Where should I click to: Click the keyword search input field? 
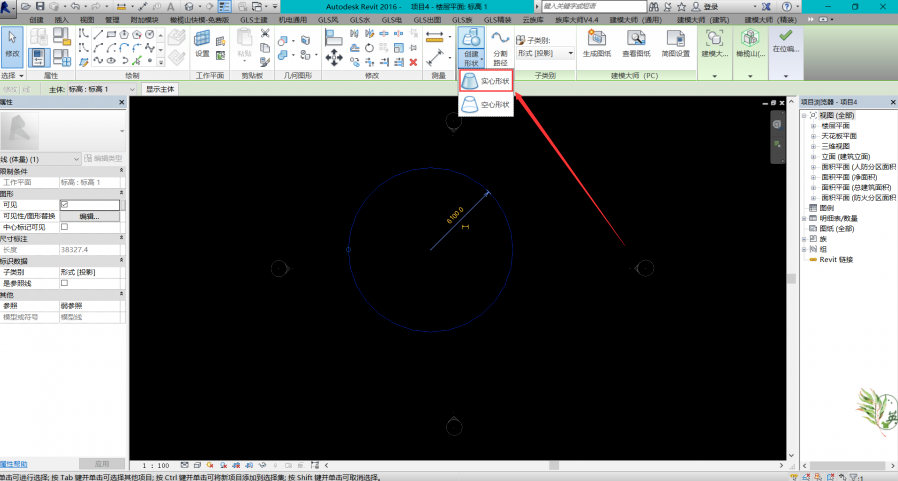pyautogui.click(x=594, y=6)
